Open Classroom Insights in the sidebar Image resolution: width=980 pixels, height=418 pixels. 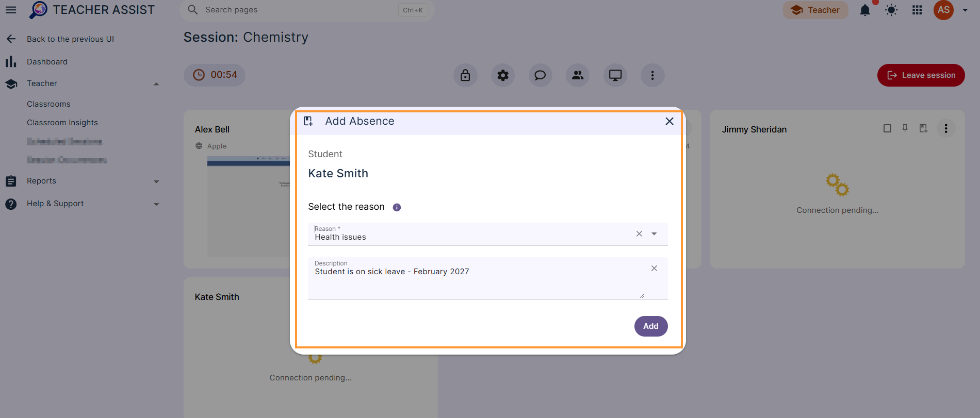[x=62, y=123]
